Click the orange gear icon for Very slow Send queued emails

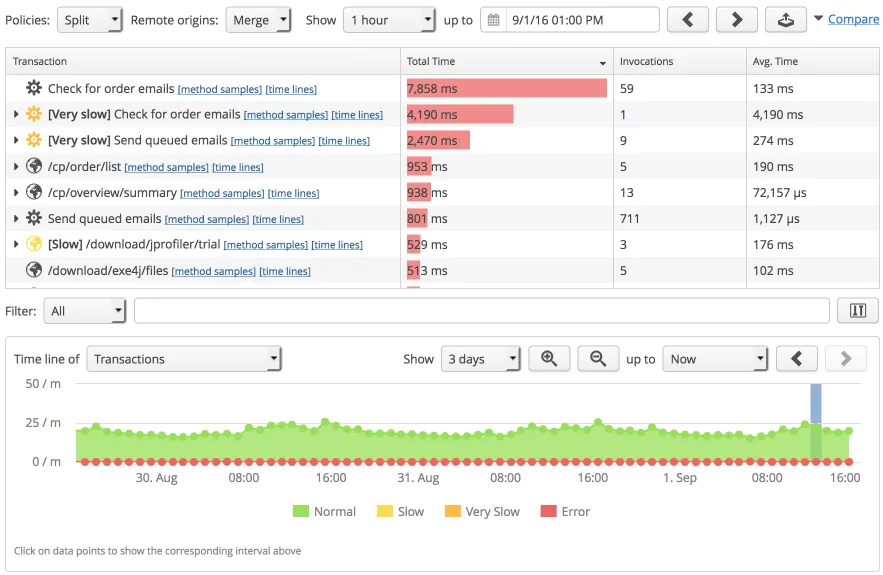click(34, 140)
